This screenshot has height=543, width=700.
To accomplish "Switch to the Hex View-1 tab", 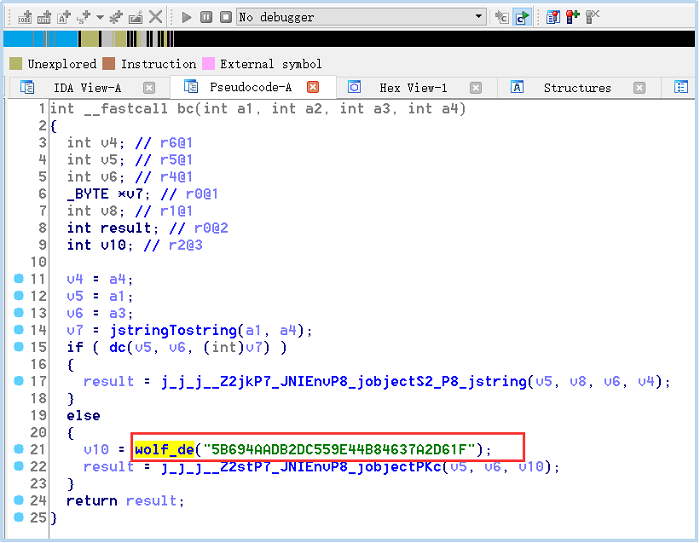I will (413, 88).
